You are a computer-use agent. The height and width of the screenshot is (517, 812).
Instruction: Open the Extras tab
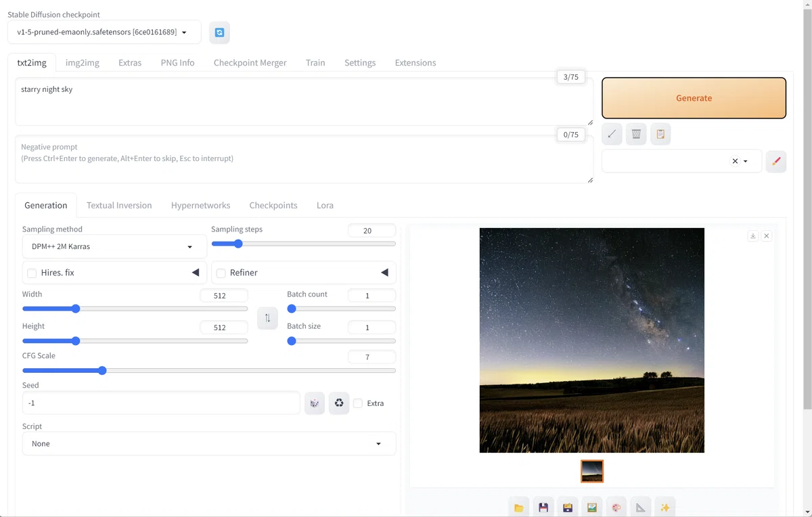[130, 62]
